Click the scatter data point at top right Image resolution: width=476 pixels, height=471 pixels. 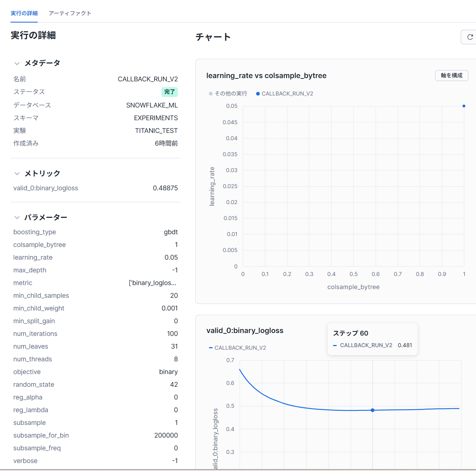464,106
